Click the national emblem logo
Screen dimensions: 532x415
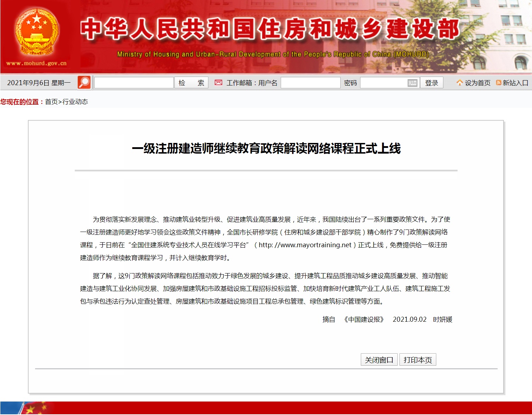pos(36,32)
